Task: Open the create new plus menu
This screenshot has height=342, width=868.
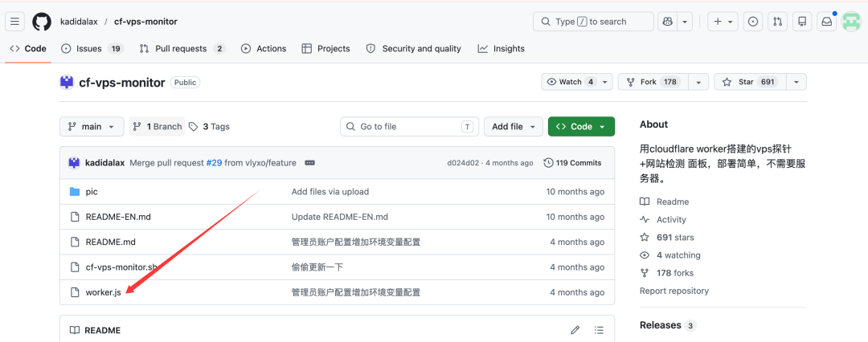Action: (x=723, y=22)
